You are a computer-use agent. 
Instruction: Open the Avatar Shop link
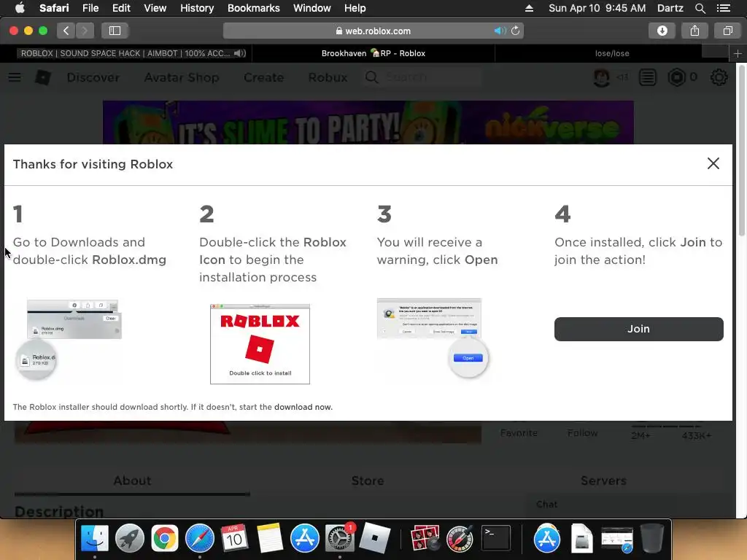tap(182, 77)
